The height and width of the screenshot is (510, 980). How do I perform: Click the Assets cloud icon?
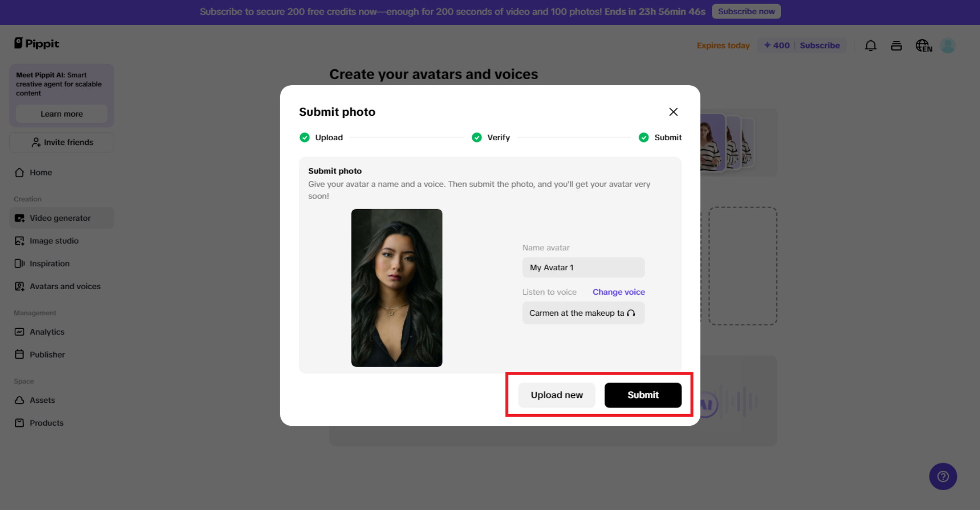click(19, 400)
